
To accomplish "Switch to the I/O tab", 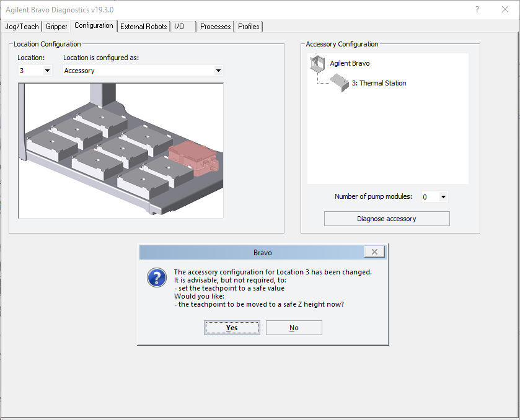I will tap(183, 27).
